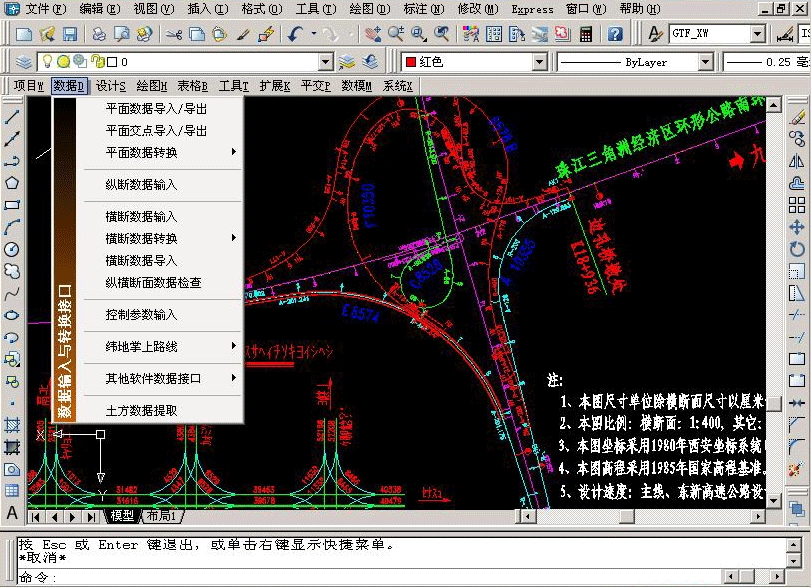
Task: Select the Line draw tool
Action: pyautogui.click(x=12, y=117)
